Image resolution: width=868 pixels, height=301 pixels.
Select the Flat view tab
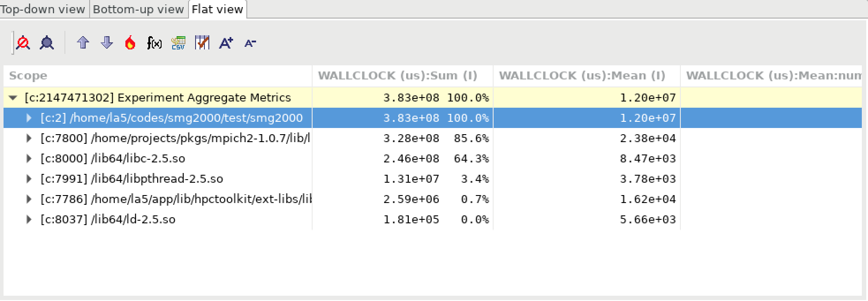pos(217,8)
